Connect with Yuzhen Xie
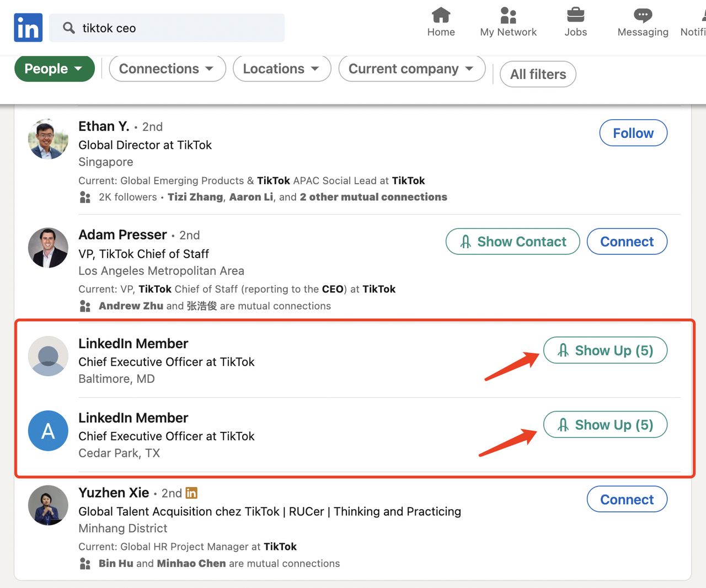 coord(627,499)
